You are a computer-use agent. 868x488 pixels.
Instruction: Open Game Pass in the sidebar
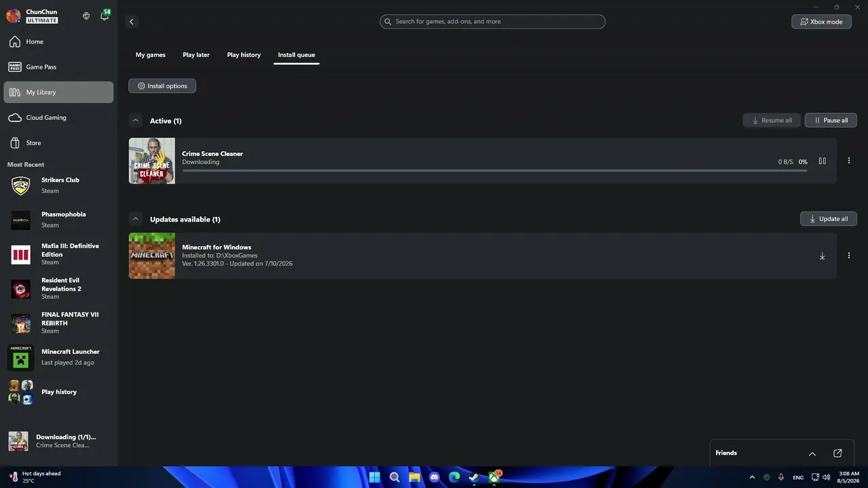pos(58,67)
